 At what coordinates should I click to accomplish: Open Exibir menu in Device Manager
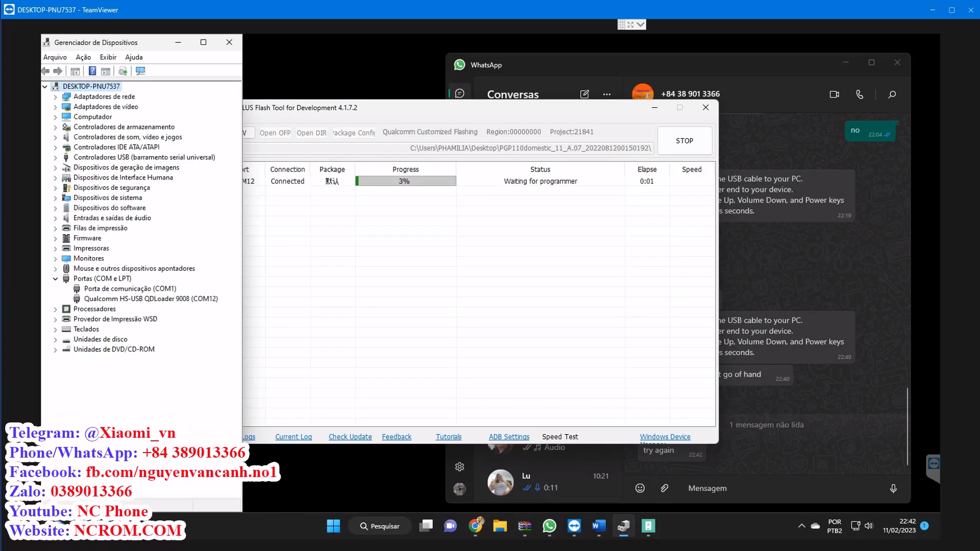tap(108, 57)
